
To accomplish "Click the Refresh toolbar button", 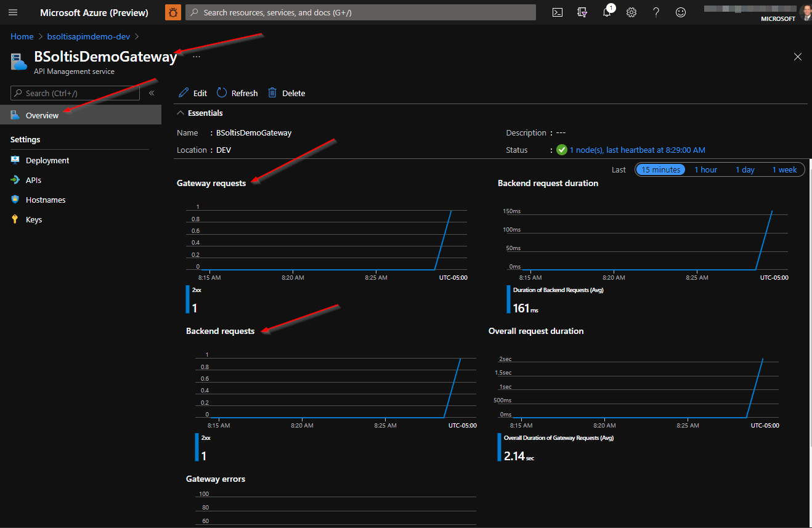I will coord(237,92).
